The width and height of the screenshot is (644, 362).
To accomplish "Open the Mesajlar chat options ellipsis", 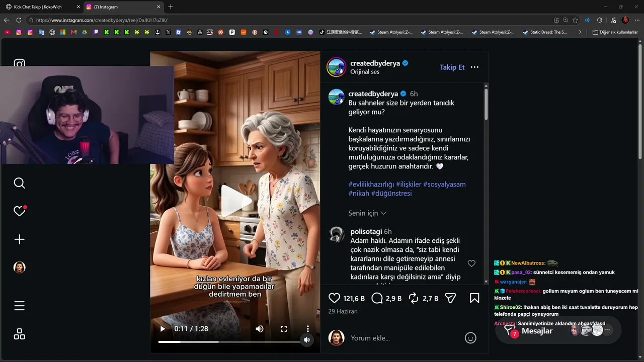I will pyautogui.click(x=607, y=330).
